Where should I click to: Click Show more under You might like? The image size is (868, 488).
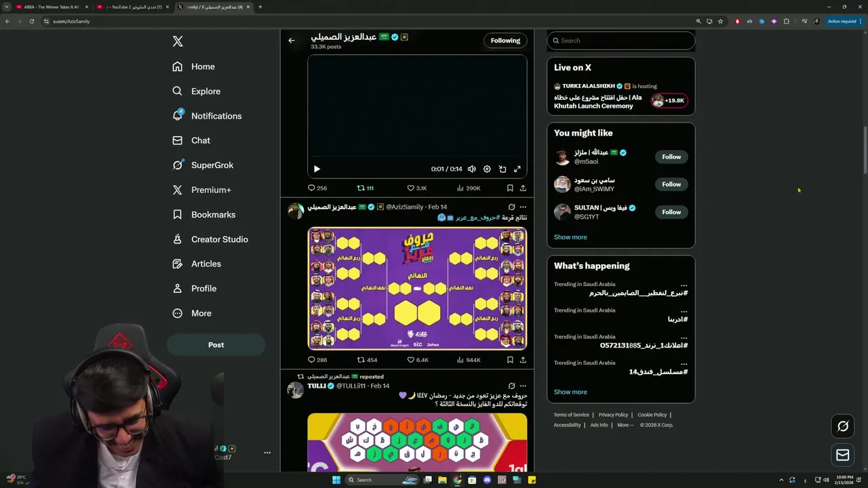tap(570, 237)
